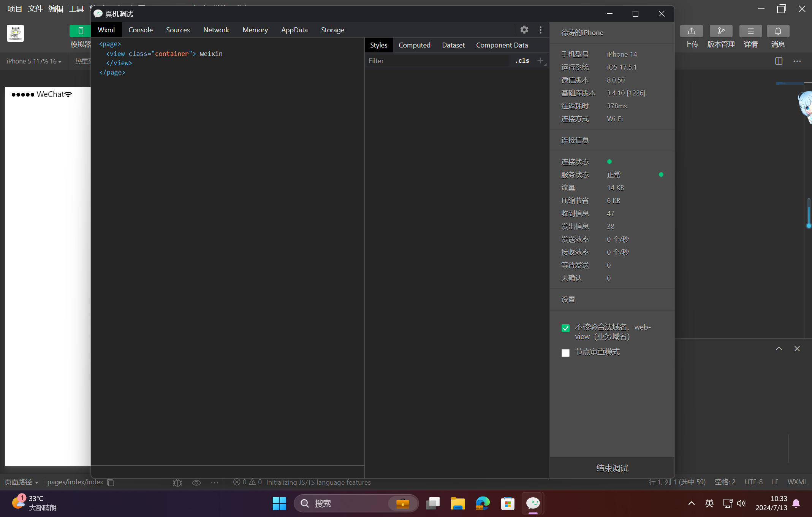
Task: Click the add new style rule plus button
Action: [x=540, y=60]
